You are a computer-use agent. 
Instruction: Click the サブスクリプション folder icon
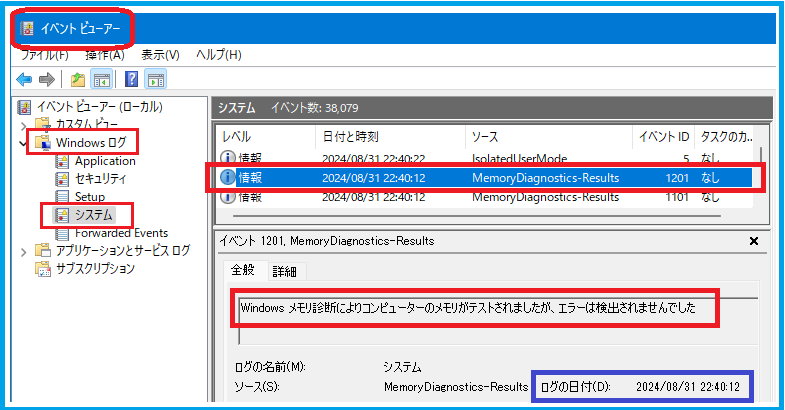pos(43,269)
